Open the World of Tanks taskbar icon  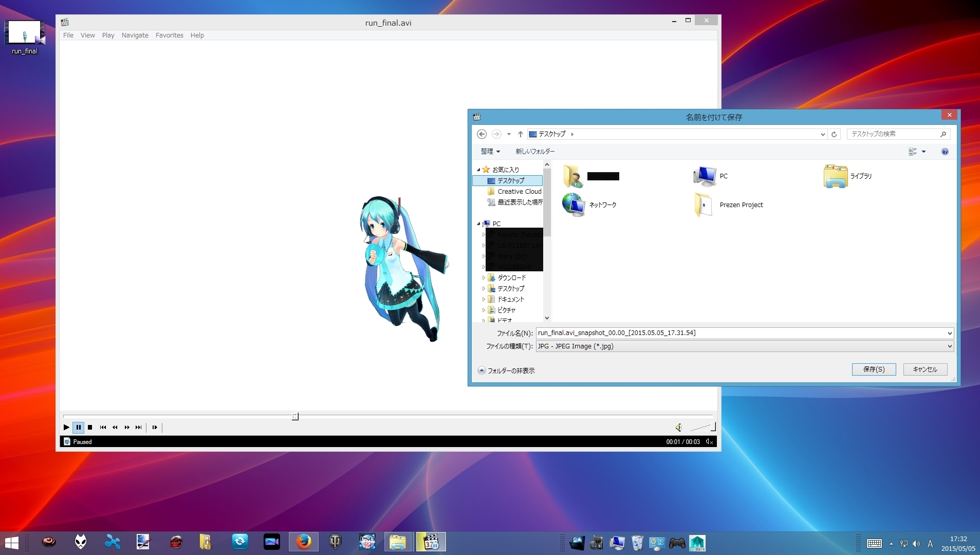pyautogui.click(x=335, y=542)
